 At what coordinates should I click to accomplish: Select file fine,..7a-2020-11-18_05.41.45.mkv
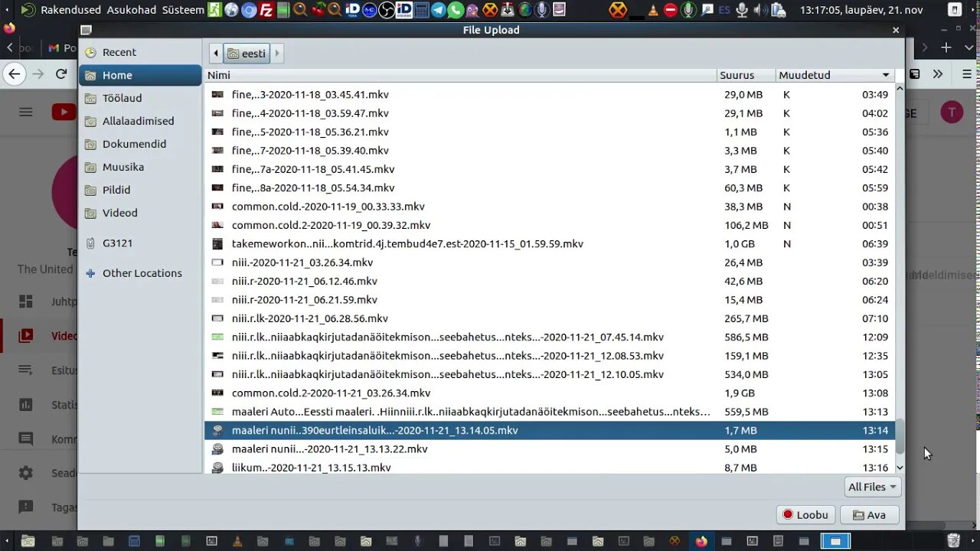(x=549, y=169)
